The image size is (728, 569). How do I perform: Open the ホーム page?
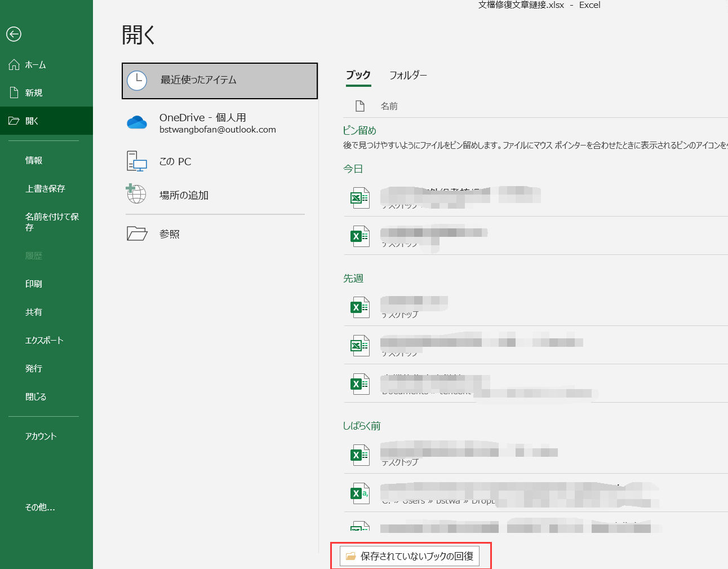click(x=35, y=65)
